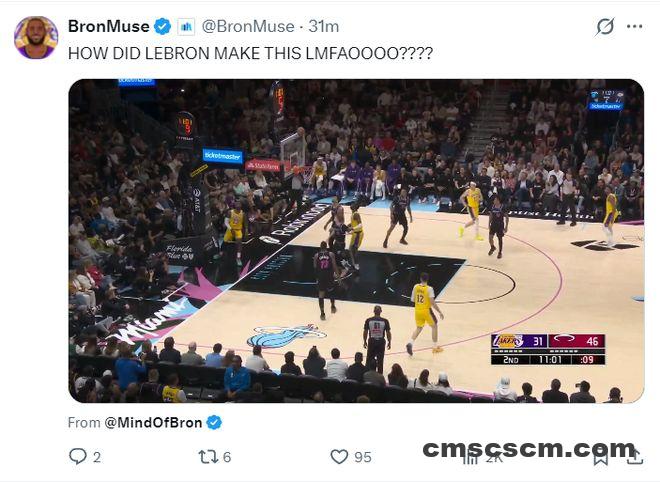Open the Grok explain icon on post
Image resolution: width=660 pixels, height=482 pixels.
(x=605, y=27)
